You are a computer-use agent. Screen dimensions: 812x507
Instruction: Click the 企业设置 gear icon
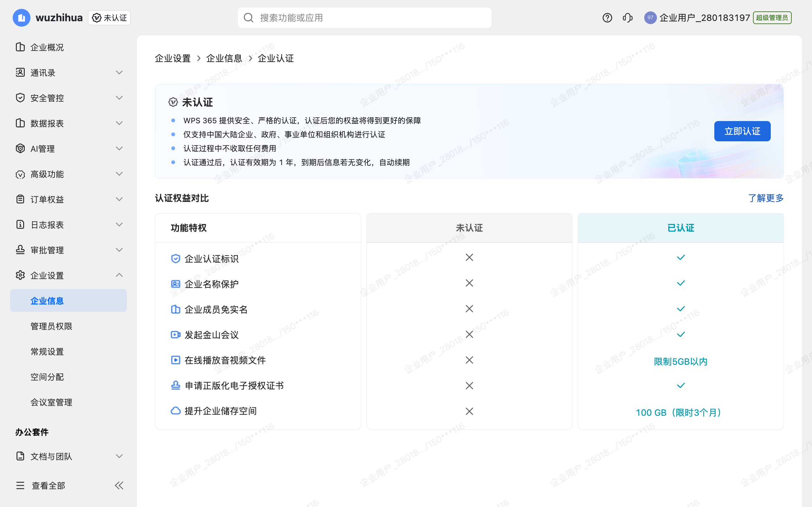[20, 275]
